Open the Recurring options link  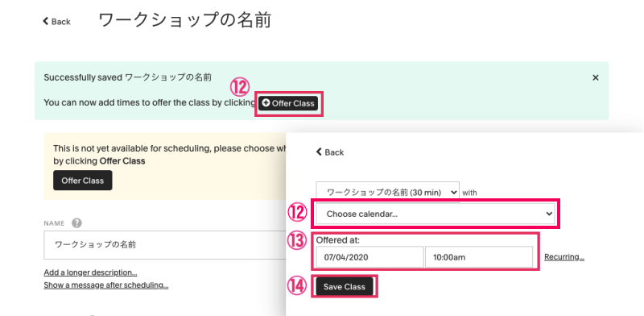(564, 257)
